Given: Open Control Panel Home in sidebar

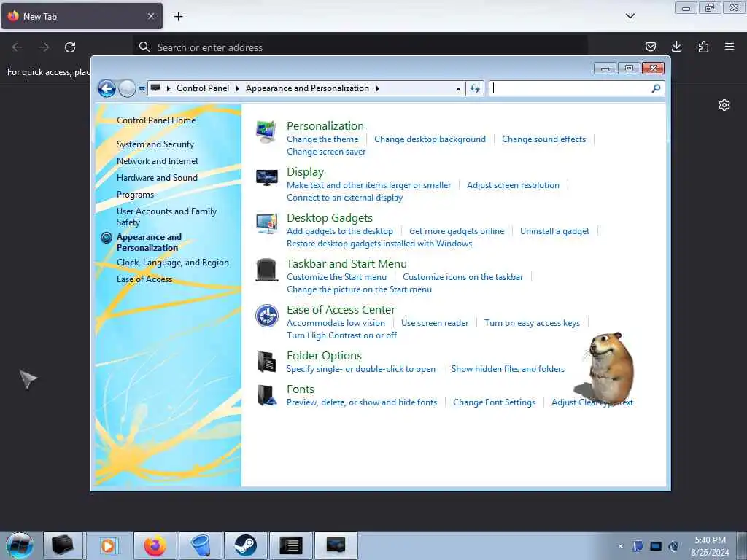Looking at the screenshot, I should 156,120.
